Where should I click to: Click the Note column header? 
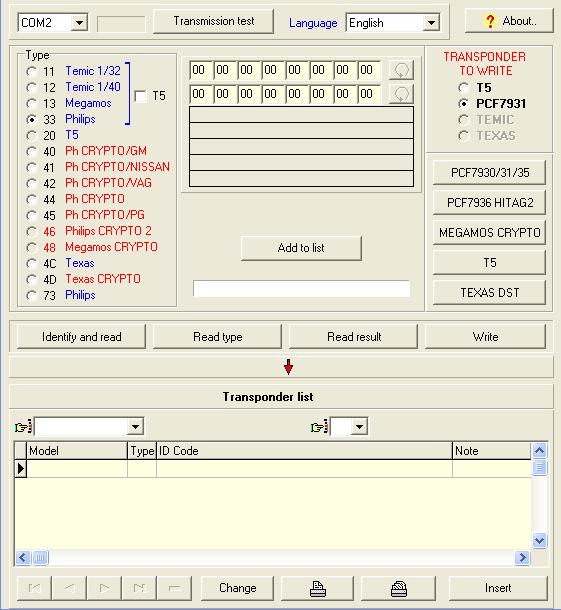492,451
